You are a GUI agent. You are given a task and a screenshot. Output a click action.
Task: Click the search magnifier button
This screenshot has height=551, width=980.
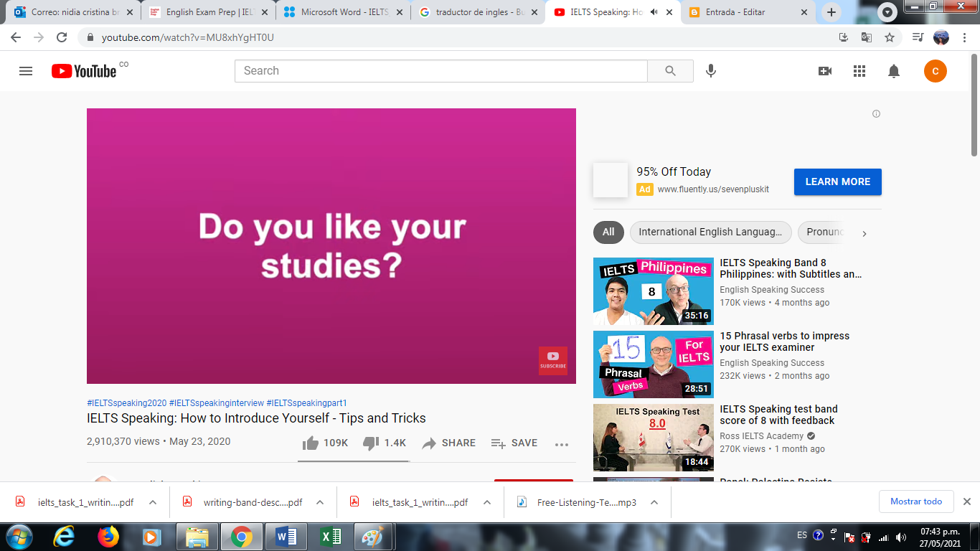click(x=670, y=71)
